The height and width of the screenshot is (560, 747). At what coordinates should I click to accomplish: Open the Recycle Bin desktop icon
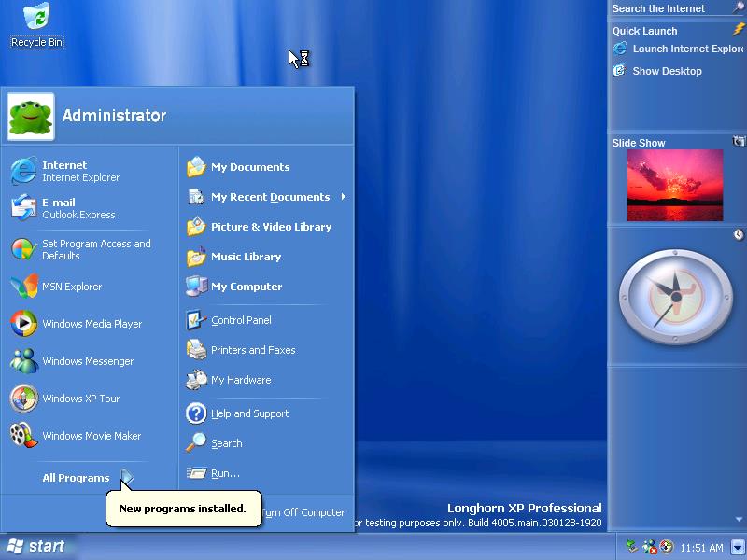coord(36,24)
